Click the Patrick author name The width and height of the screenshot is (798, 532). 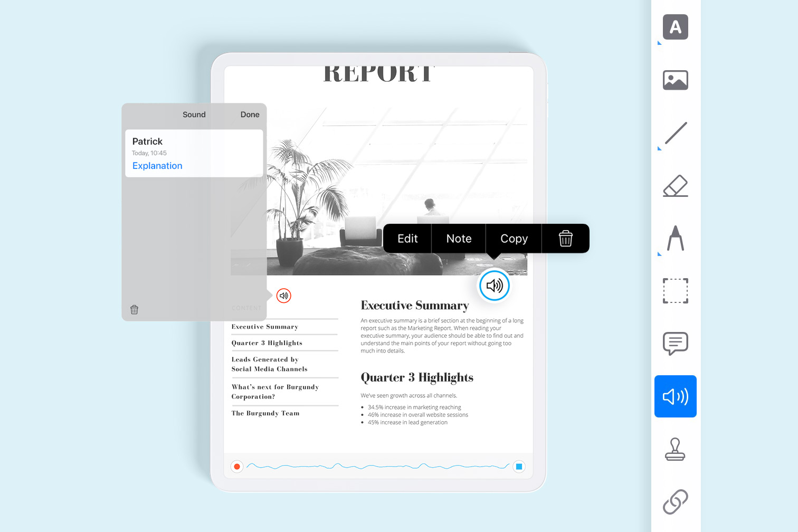point(147,141)
